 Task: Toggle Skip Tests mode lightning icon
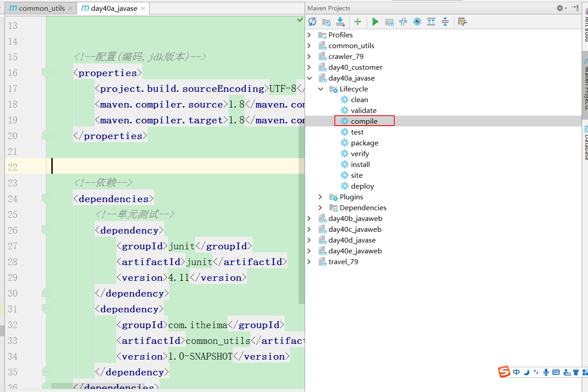(417, 22)
